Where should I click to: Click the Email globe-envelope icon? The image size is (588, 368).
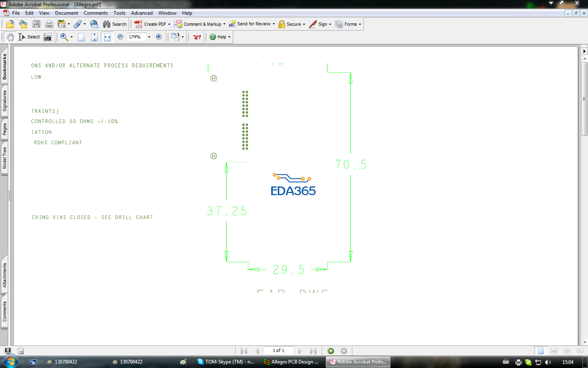94,24
